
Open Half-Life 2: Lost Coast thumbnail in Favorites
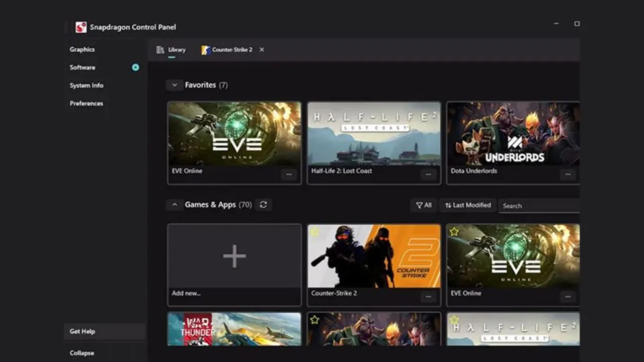tap(374, 134)
